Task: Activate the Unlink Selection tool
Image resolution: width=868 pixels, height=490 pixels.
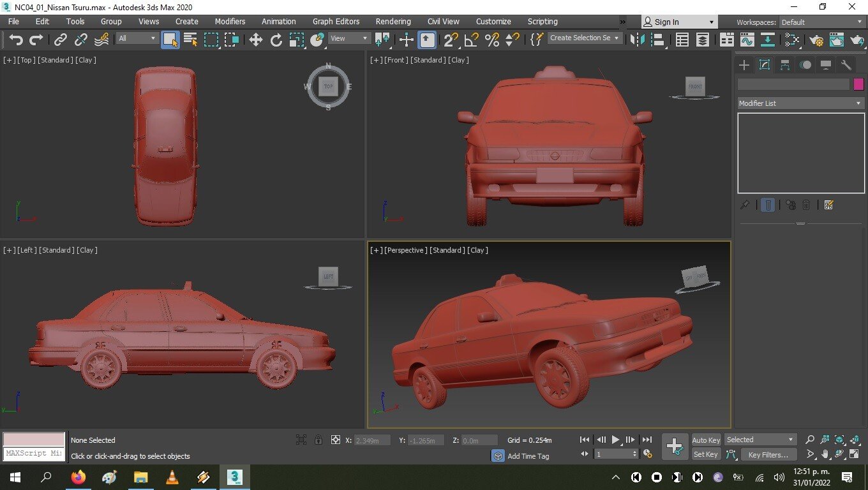Action: pyautogui.click(x=81, y=40)
